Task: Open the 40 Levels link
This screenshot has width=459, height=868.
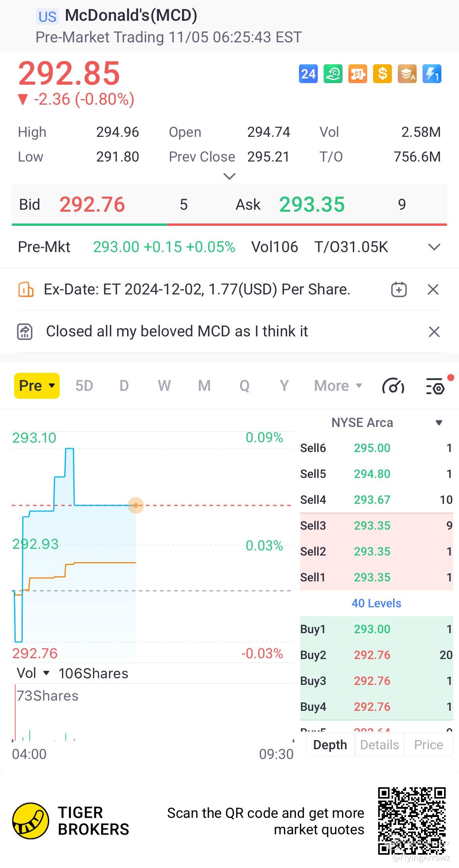Action: (376, 603)
